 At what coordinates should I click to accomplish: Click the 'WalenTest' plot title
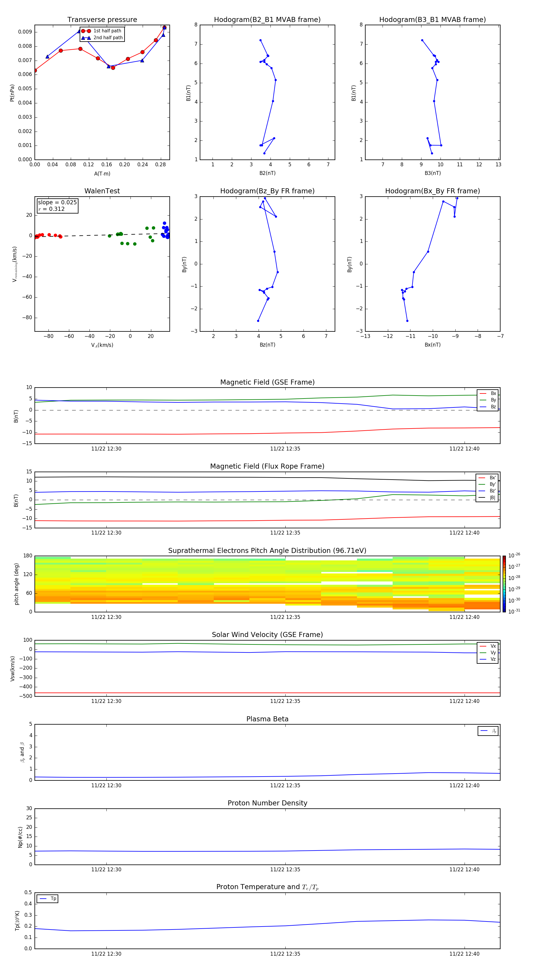click(102, 191)
